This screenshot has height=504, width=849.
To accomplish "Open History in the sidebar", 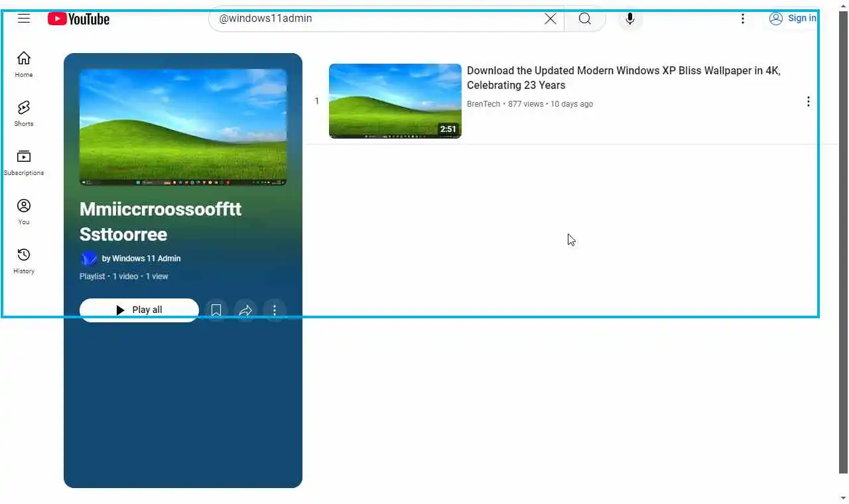I will [24, 261].
